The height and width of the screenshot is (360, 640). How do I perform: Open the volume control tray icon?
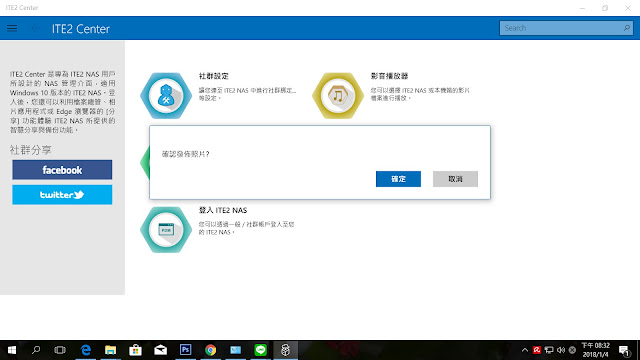click(561, 350)
